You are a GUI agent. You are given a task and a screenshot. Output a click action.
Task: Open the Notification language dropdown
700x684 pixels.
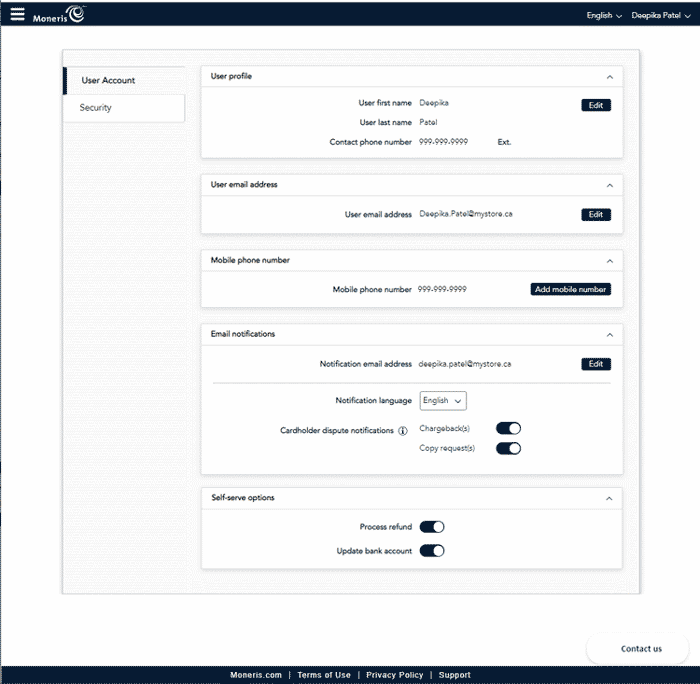[x=443, y=400]
